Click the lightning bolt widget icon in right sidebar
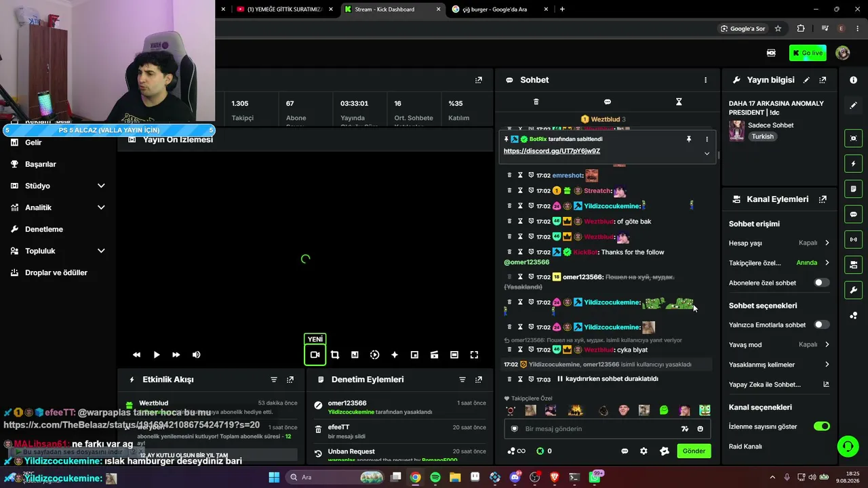The height and width of the screenshot is (488, 868). point(854,164)
